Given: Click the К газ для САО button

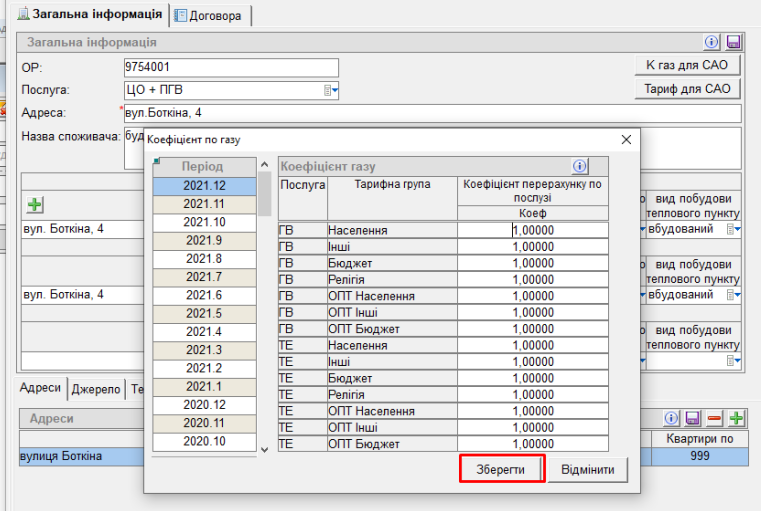Looking at the screenshot, I should (687, 65).
